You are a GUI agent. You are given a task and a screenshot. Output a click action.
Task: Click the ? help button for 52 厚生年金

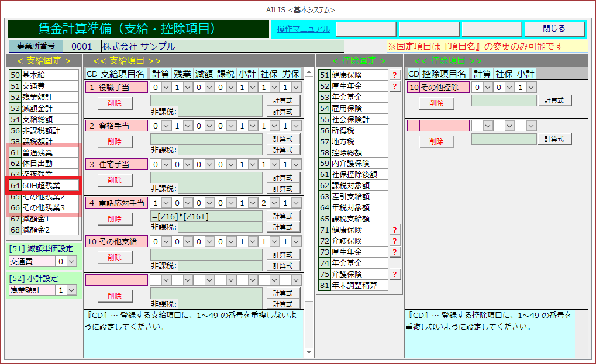tap(394, 86)
